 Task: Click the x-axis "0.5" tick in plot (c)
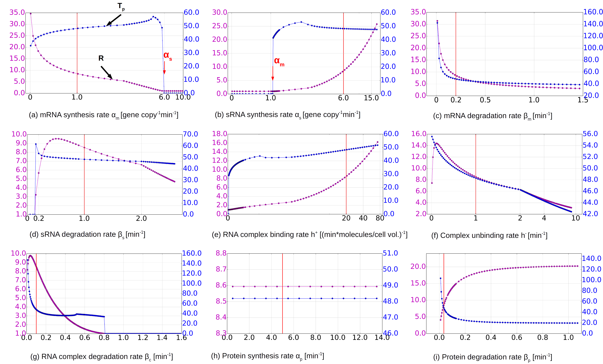pos(485,100)
